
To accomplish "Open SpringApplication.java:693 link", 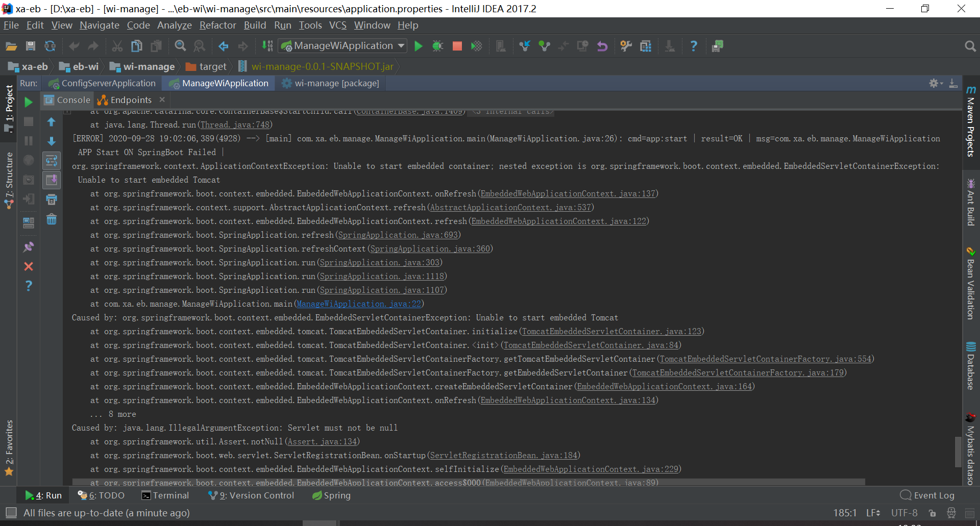I will tap(398, 235).
